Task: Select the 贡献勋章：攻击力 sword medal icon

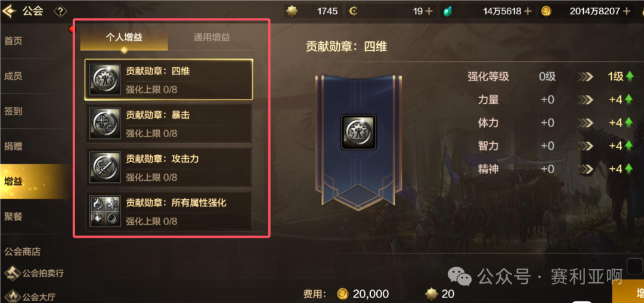Action: point(105,168)
